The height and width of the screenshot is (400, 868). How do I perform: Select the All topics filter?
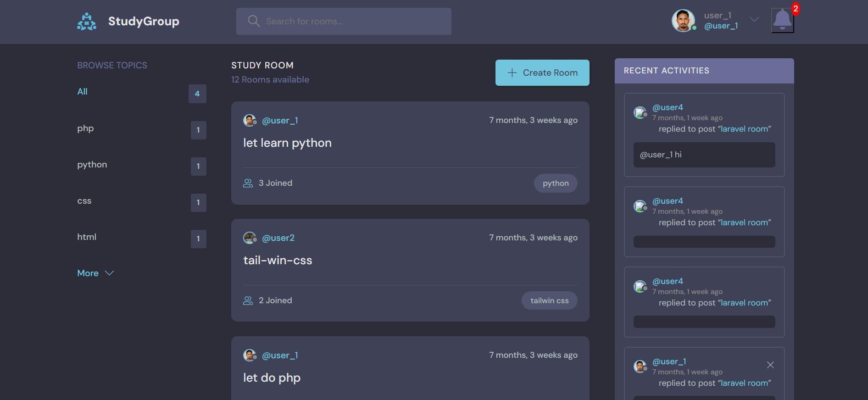click(82, 91)
